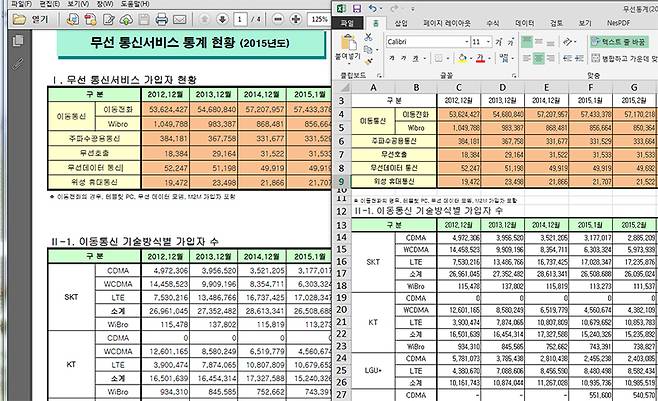
Task: Click the 125% zoom level box
Action: [319, 19]
